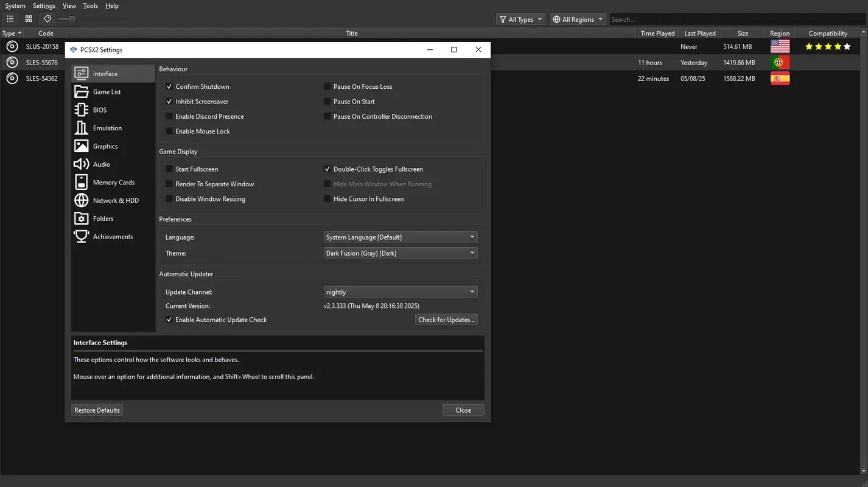Change the Update Channel dropdown
The width and height of the screenshot is (868, 487).
400,292
